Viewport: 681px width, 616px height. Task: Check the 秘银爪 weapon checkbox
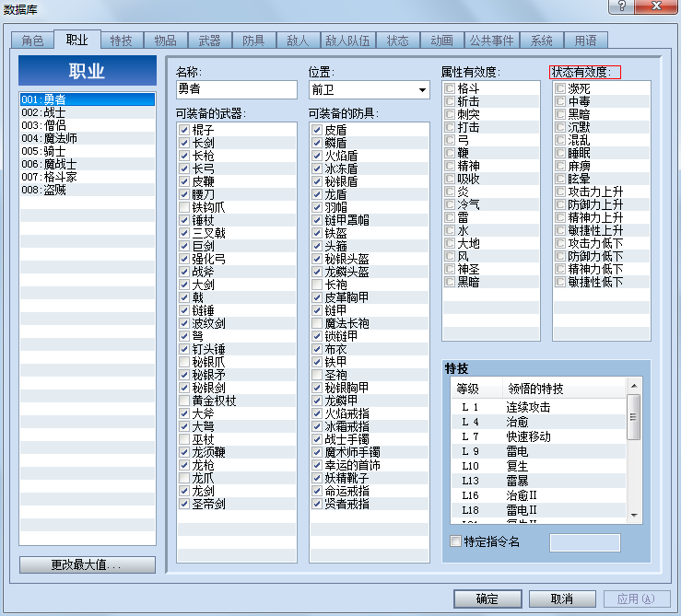coord(184,362)
